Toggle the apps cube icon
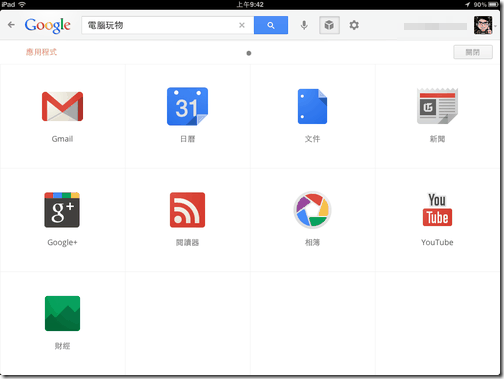 click(x=329, y=25)
